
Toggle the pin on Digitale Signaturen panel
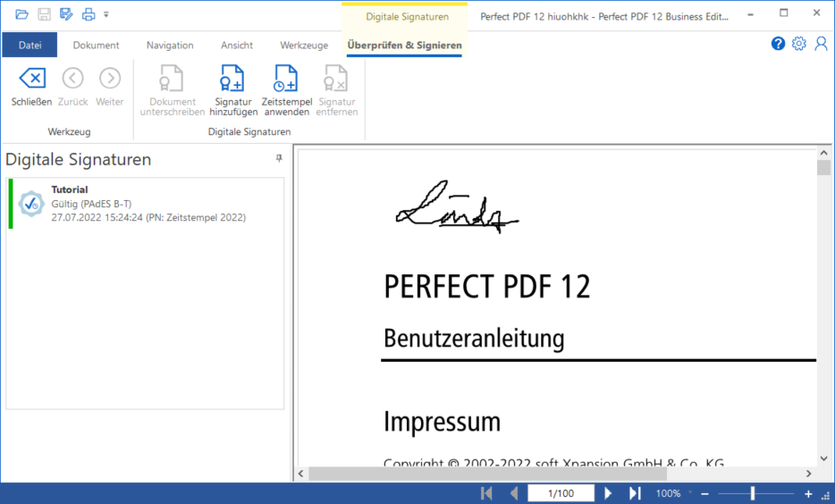tap(279, 158)
